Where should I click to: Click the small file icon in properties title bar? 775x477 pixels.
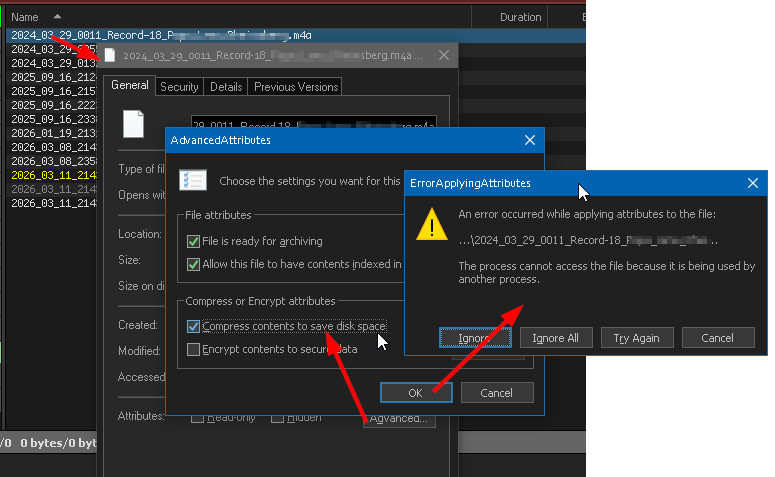(111, 56)
